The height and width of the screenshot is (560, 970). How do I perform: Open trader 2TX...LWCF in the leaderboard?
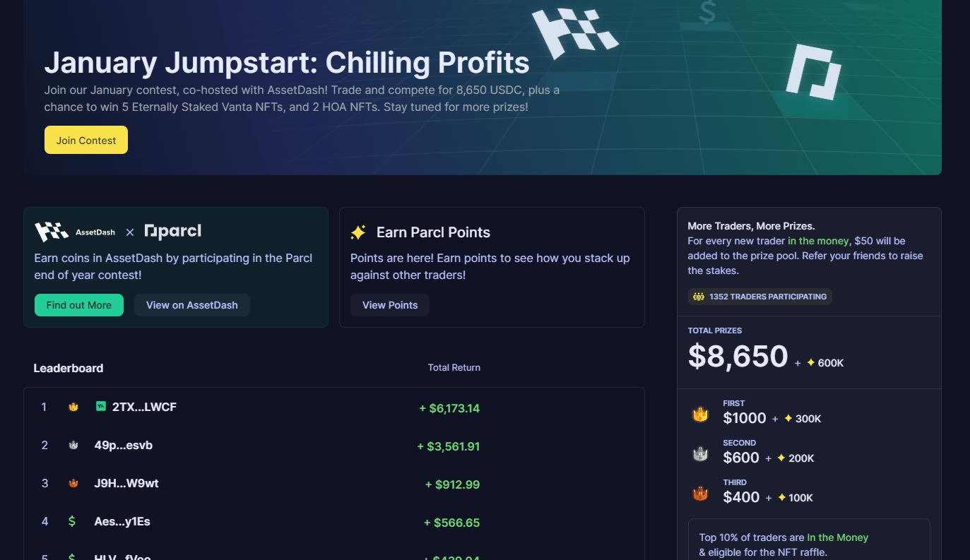pyautogui.click(x=144, y=407)
